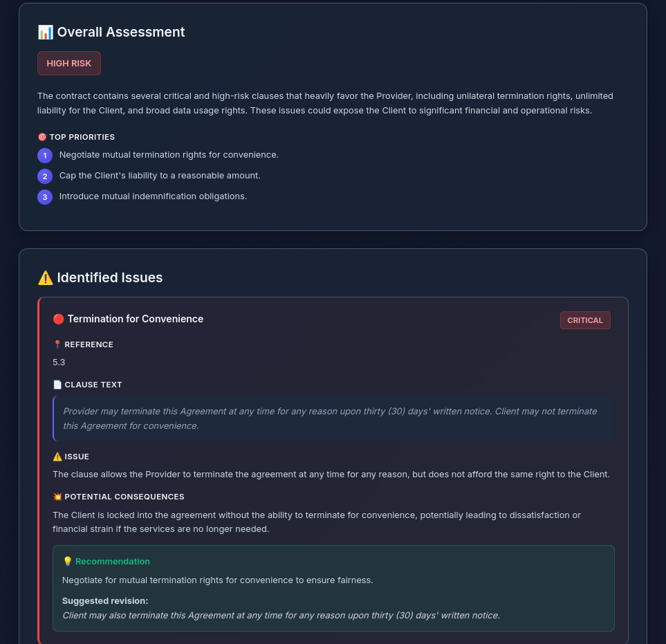Viewport: 666px width, 644px height.
Task: Click the suggested revision text
Action: [281, 615]
